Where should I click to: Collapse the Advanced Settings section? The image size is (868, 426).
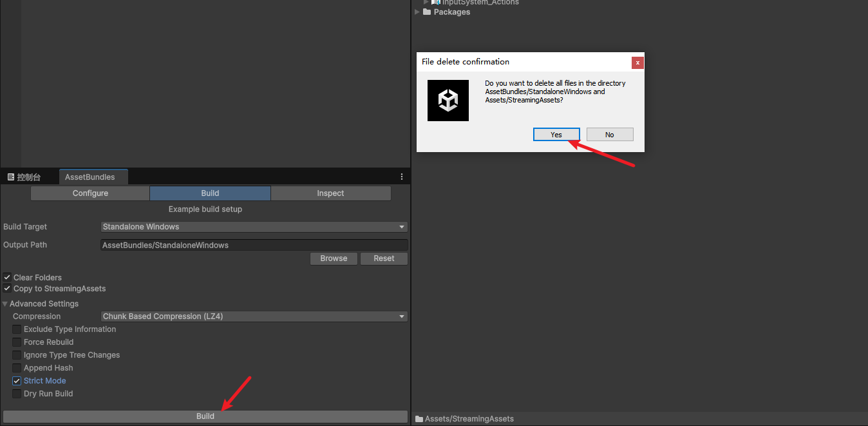[x=5, y=303]
